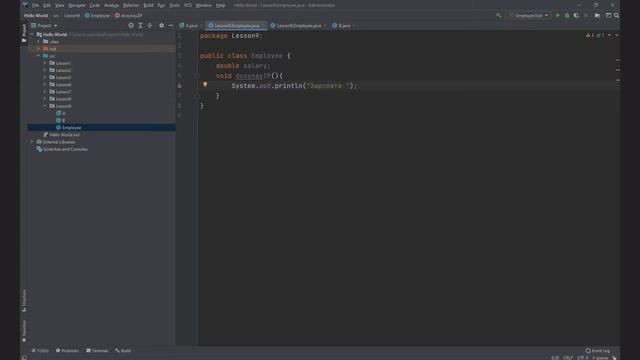
Task: Click the method name in breadcrumb bar
Action: pyautogui.click(x=128, y=16)
